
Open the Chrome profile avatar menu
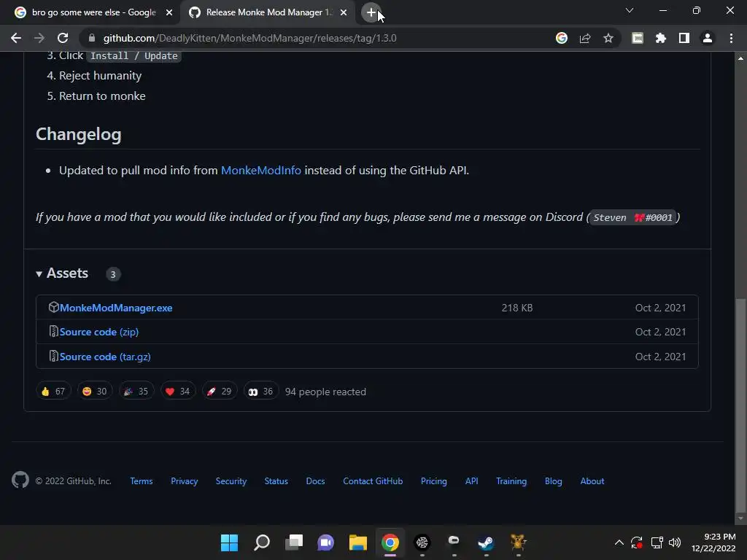(x=708, y=38)
